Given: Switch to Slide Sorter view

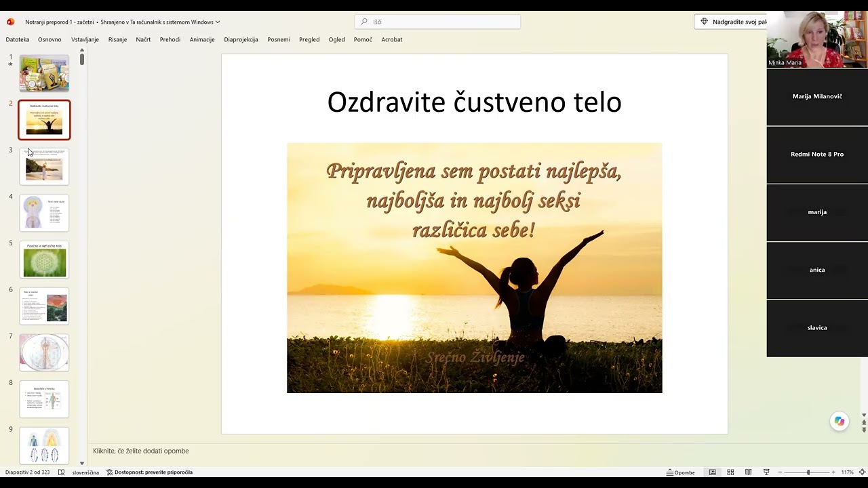Looking at the screenshot, I should 730,472.
